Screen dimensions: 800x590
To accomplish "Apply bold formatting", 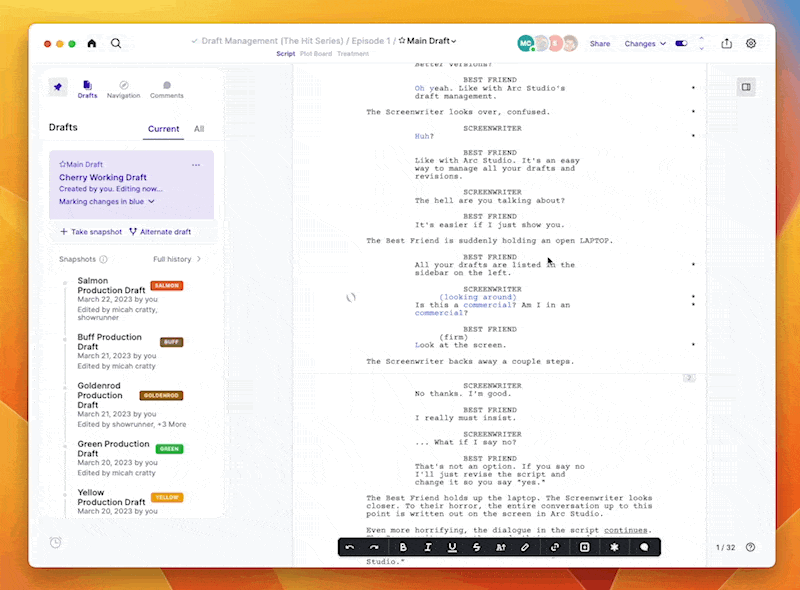I will tap(403, 547).
